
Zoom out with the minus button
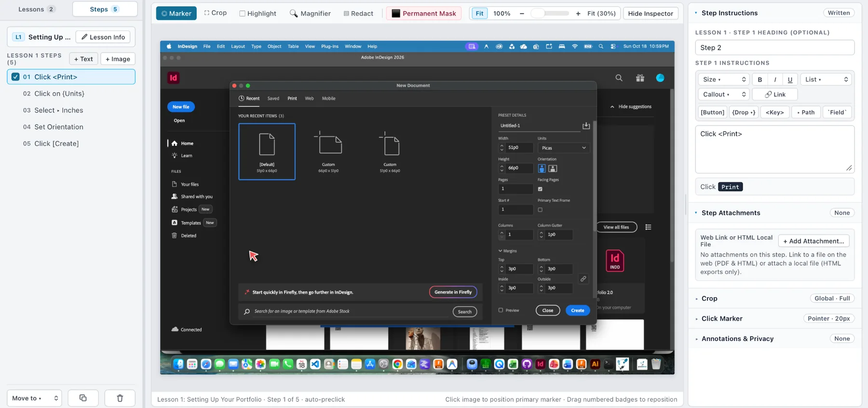point(522,14)
